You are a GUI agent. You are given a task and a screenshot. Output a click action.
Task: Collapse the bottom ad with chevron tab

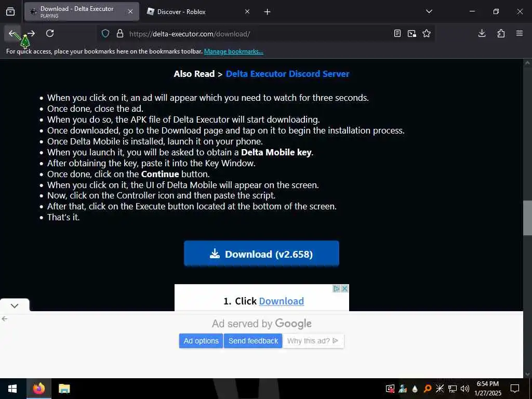(15, 305)
